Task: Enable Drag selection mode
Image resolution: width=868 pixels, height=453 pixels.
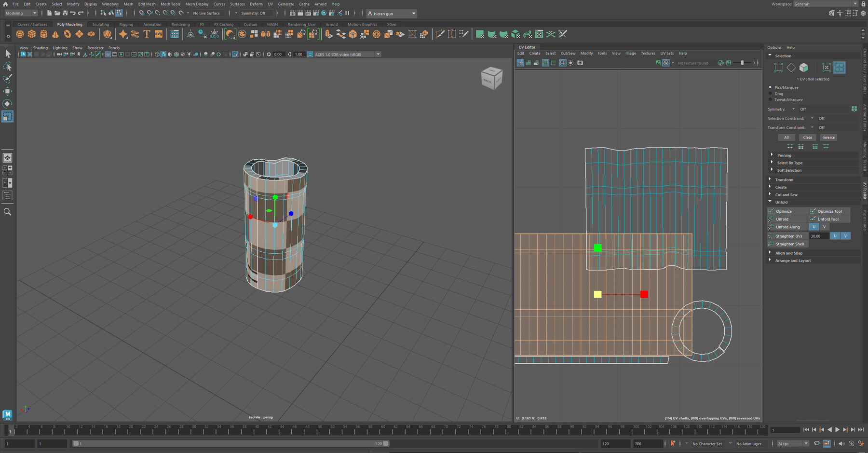Action: click(770, 94)
